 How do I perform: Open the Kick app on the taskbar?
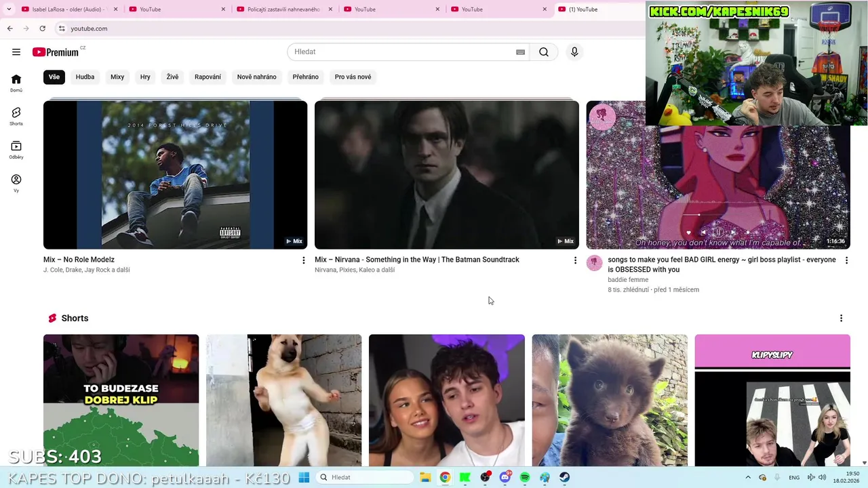click(465, 477)
